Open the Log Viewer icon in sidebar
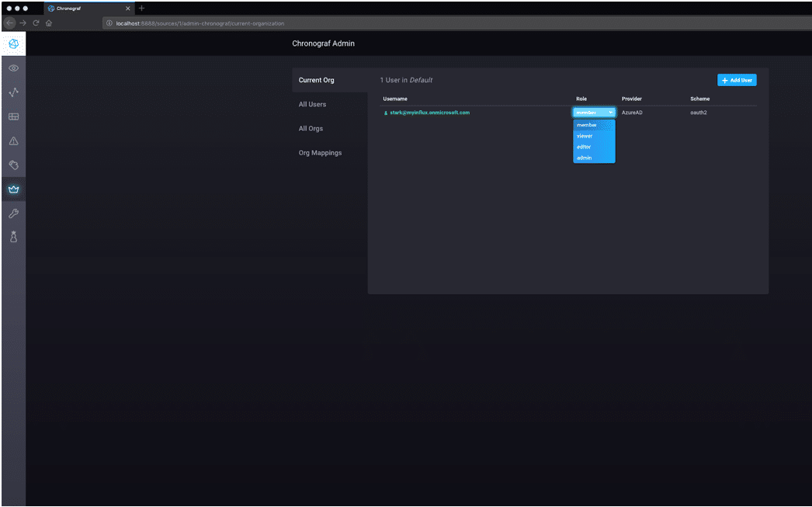Viewport: 812px width, 507px height. point(13,165)
